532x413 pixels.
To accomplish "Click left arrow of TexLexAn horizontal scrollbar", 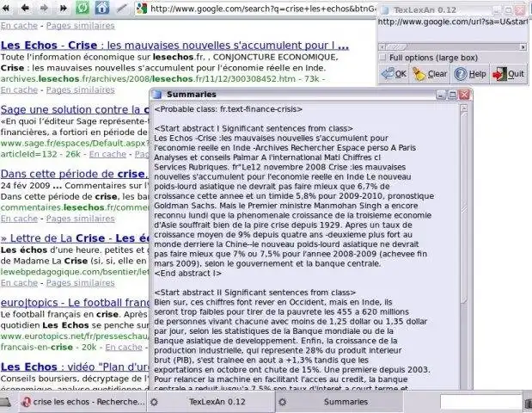I will pyautogui.click(x=381, y=46).
